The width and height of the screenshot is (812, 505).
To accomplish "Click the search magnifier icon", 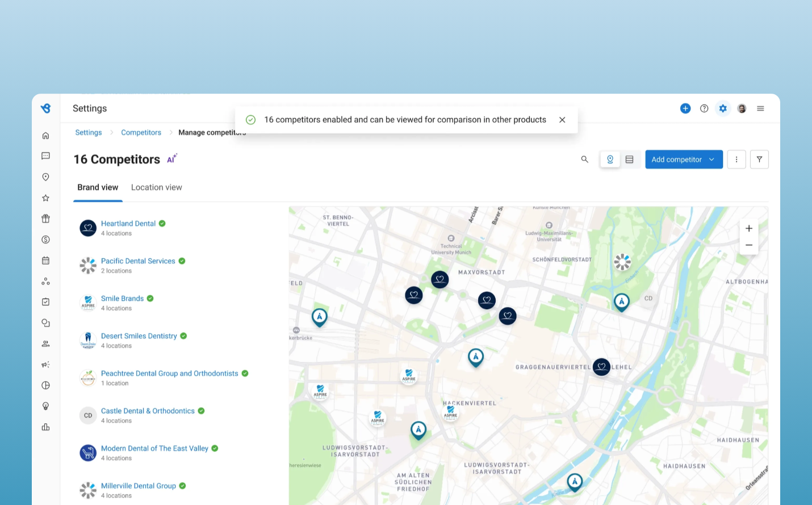I will [584, 159].
